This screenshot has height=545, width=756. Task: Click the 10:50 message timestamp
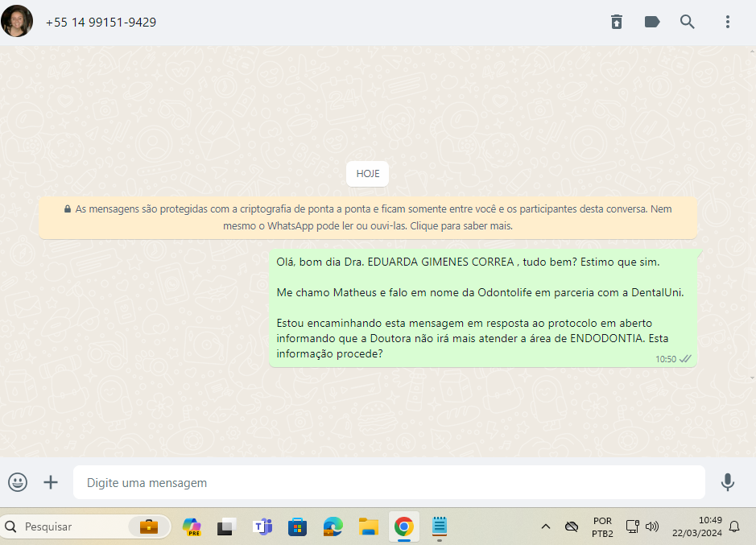pos(665,359)
